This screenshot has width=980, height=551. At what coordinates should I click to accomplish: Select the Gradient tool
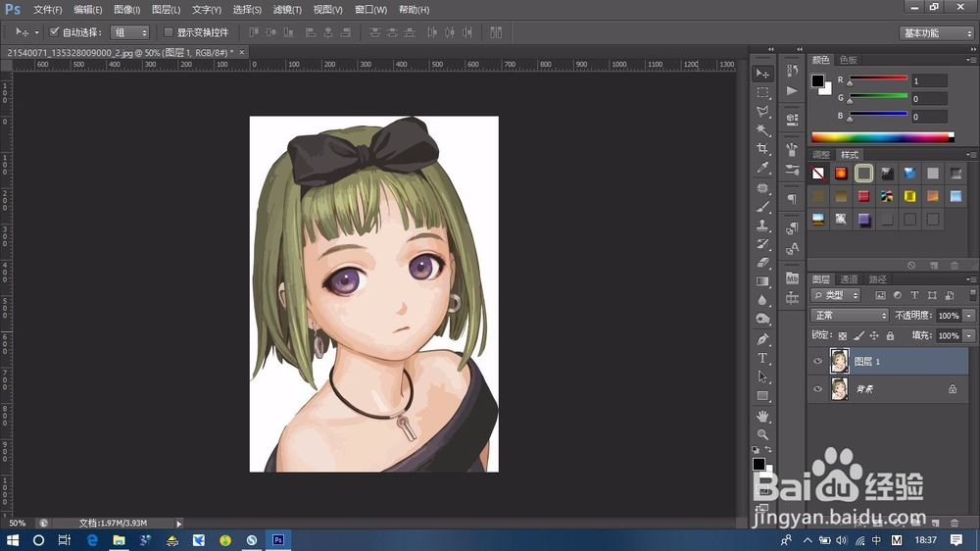click(x=762, y=281)
